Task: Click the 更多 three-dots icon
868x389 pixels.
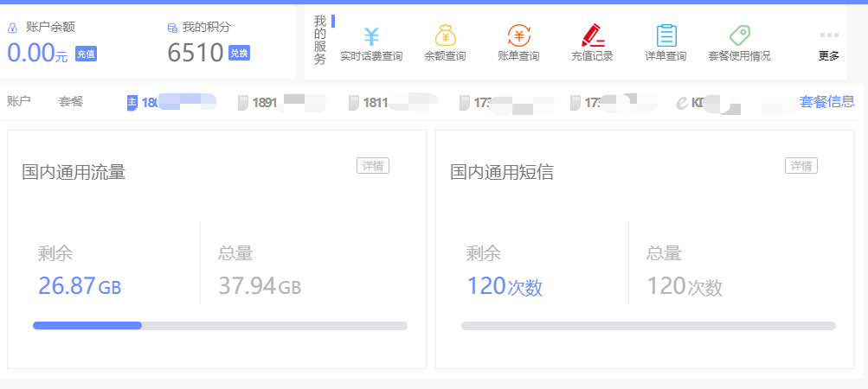Action: coord(829,35)
